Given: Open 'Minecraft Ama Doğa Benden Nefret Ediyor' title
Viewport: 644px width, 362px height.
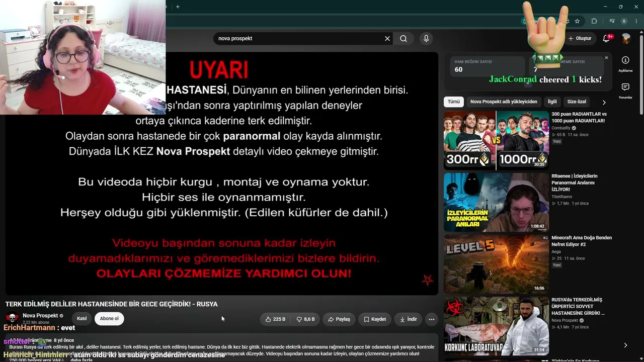Looking at the screenshot, I should (582, 241).
